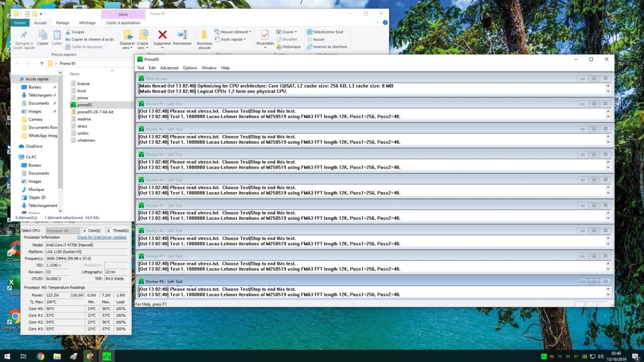Click Supprimer red X in Explorer ribbon
The width and height of the screenshot is (644, 362).
[x=163, y=35]
